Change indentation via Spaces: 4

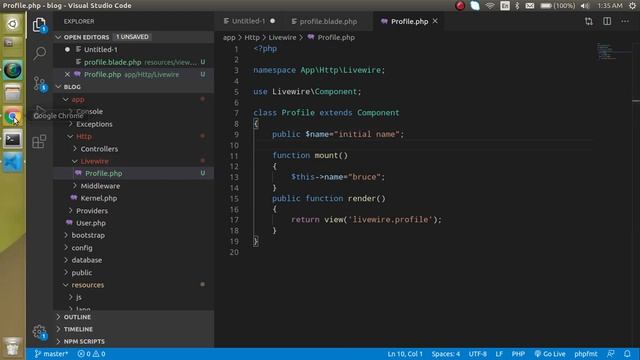(445, 354)
